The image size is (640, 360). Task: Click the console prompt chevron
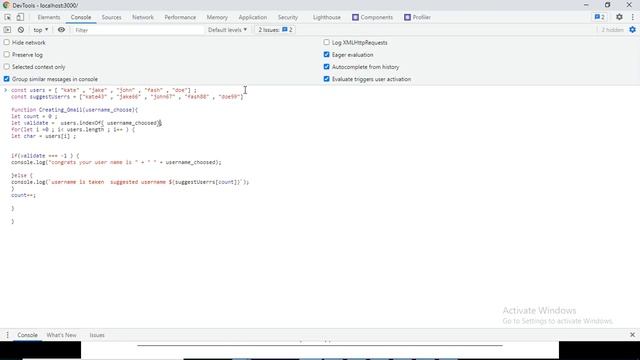click(x=5, y=90)
